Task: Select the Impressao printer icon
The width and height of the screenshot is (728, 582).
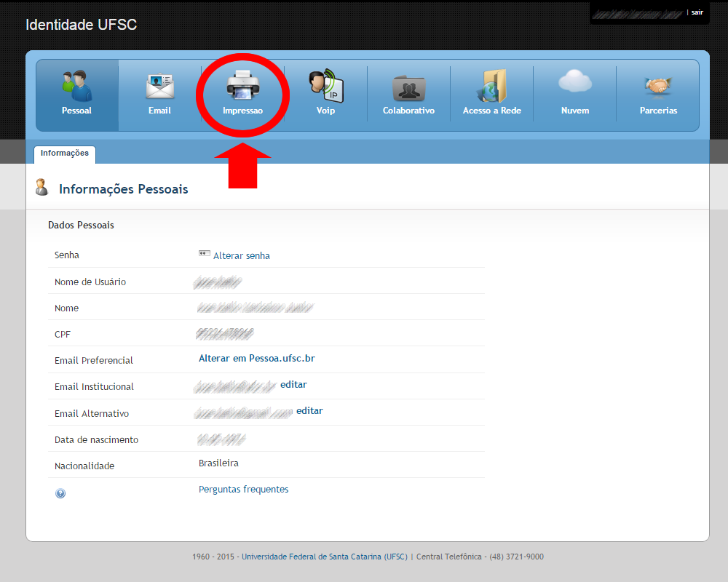Action: 243,85
